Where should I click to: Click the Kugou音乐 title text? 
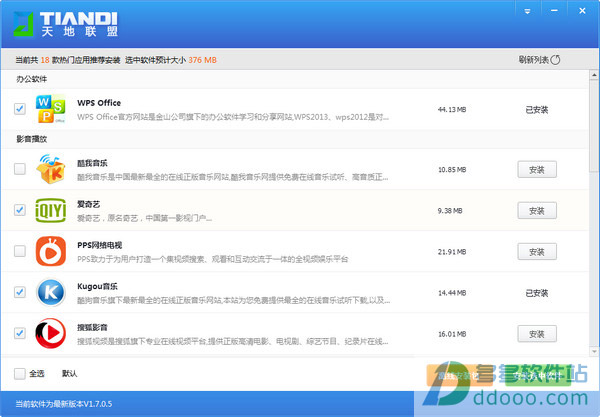click(x=97, y=286)
